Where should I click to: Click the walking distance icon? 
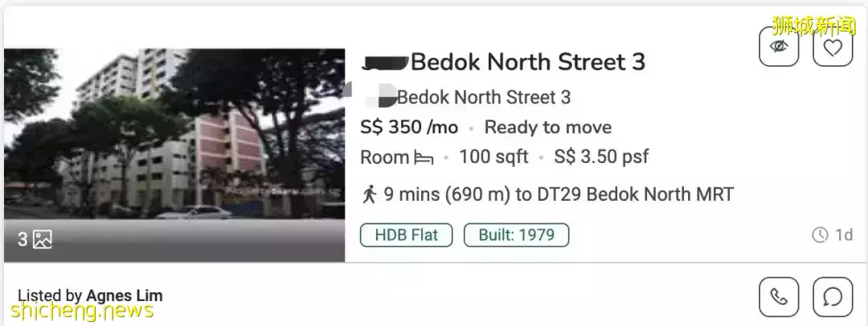click(x=369, y=194)
